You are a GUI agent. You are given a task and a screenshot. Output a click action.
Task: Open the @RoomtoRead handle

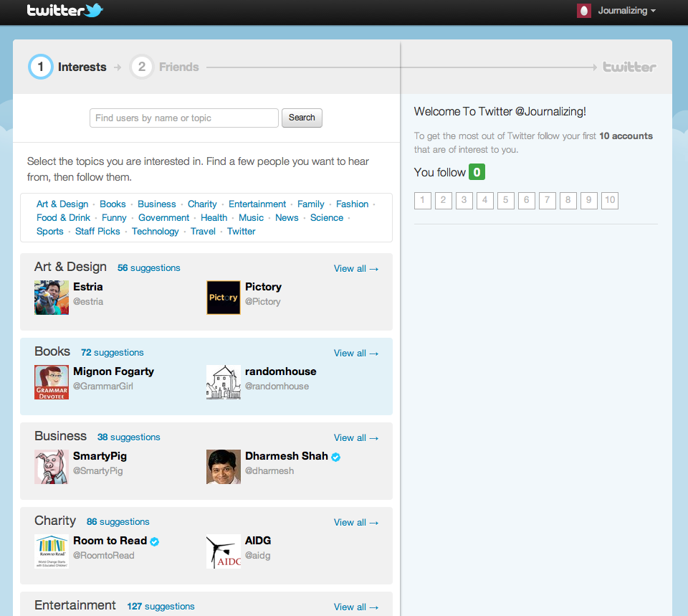coord(103,556)
